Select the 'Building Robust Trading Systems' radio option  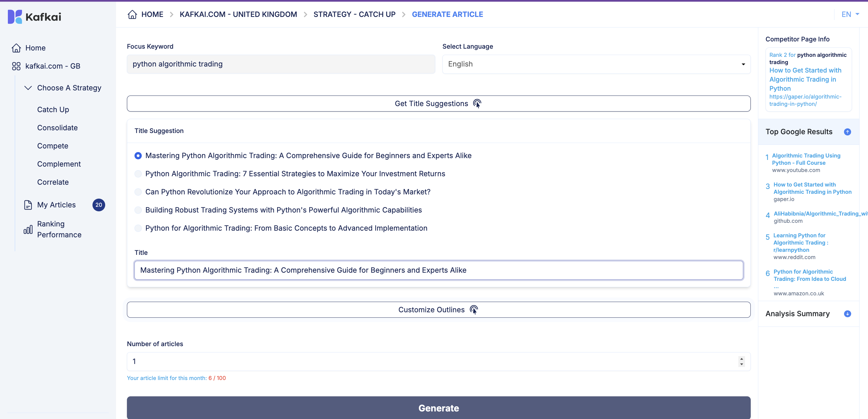138,210
